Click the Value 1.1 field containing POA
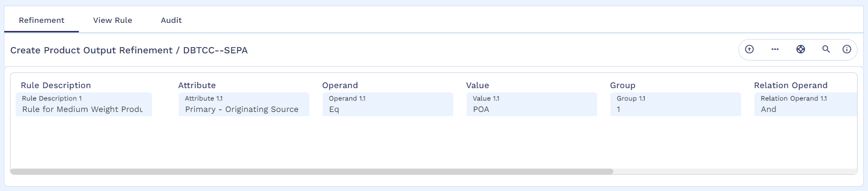868x191 pixels. (532, 104)
